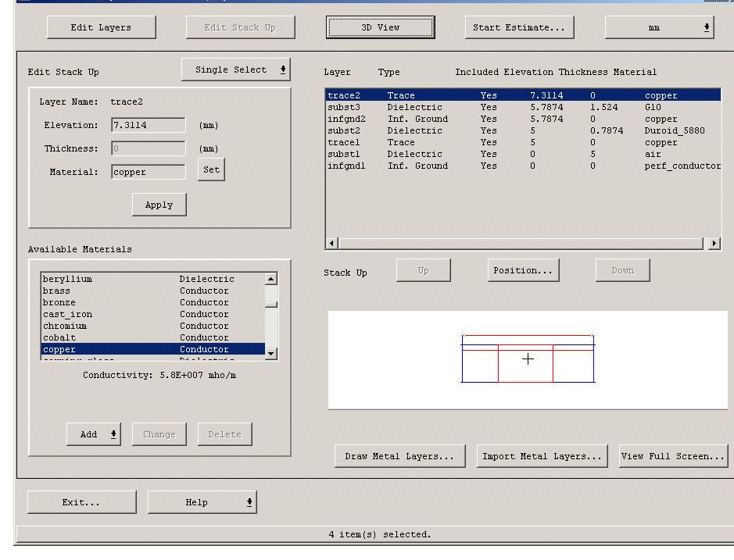Viewport: 734px width, 560px height.
Task: Open the mm units dropdown
Action: (659, 27)
